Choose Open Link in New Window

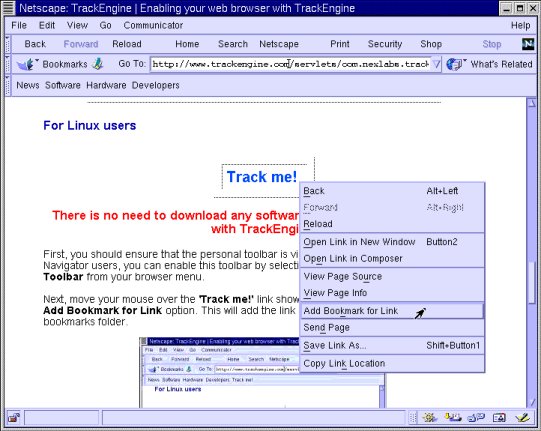(392, 242)
